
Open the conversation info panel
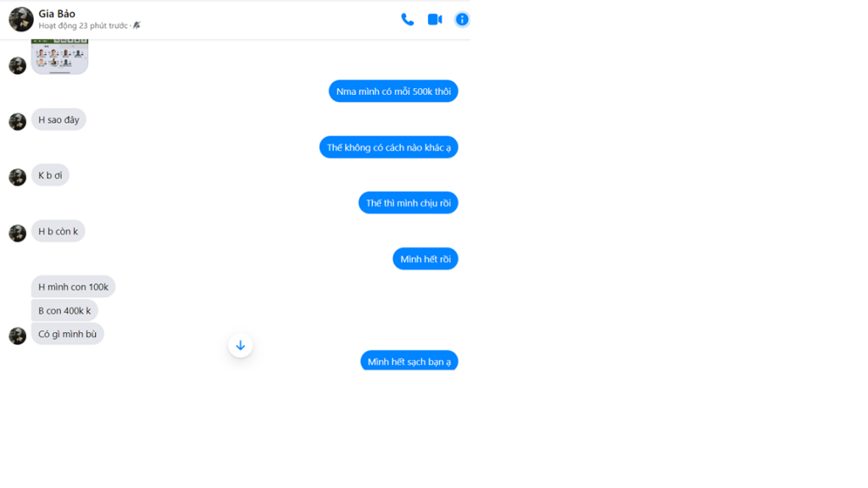(462, 19)
